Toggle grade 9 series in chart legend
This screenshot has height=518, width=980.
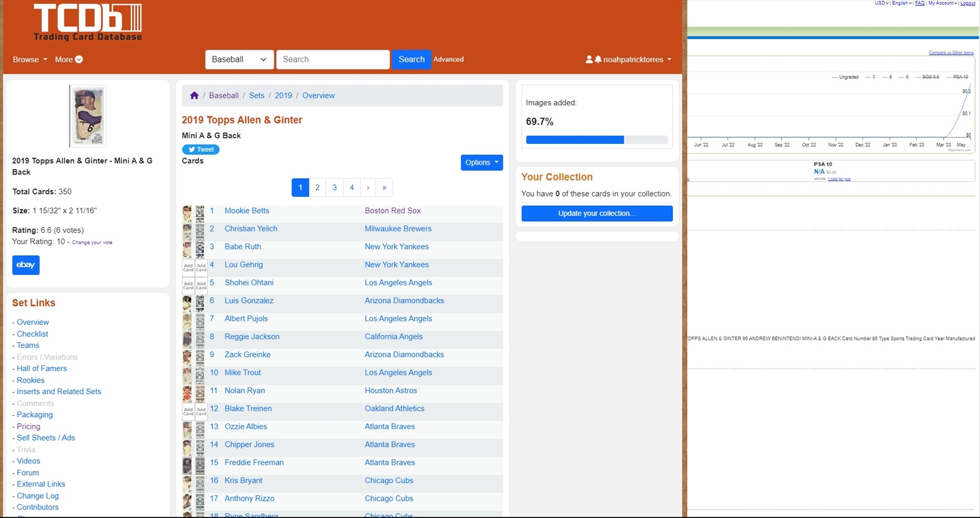click(x=904, y=77)
